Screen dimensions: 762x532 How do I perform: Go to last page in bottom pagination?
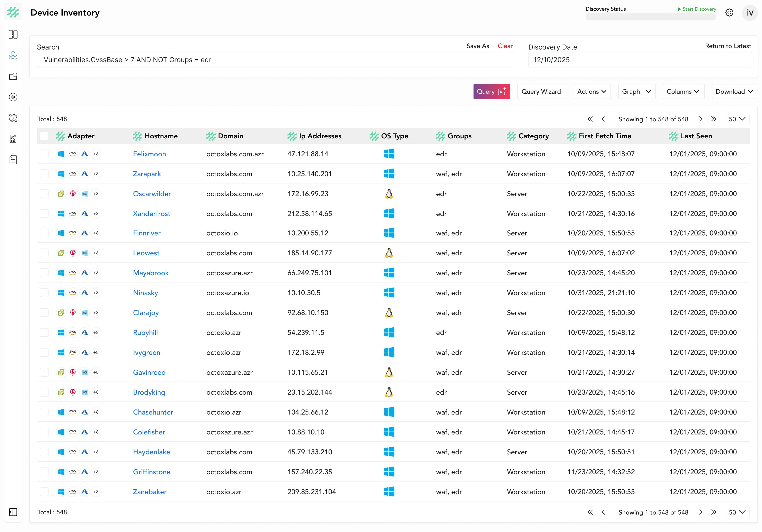click(x=713, y=512)
